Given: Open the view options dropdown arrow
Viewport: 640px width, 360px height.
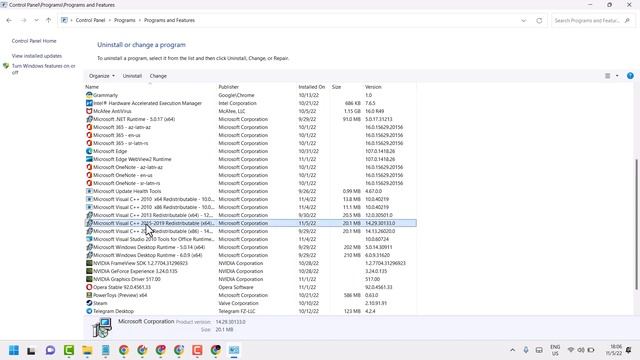Looking at the screenshot, I should 617,76.
